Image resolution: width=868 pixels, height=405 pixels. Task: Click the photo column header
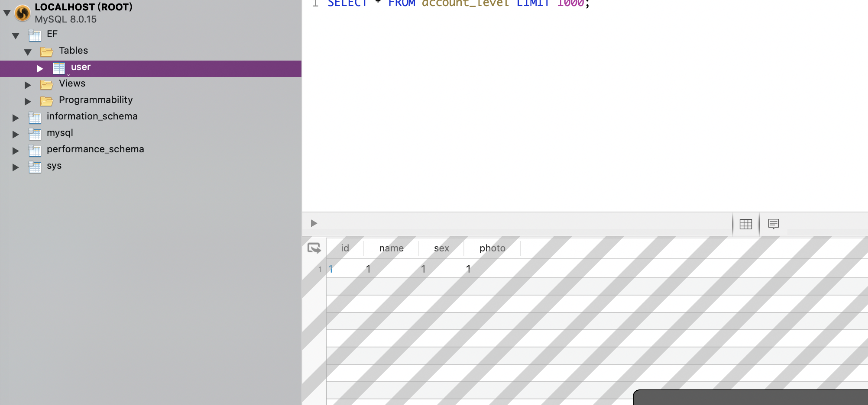click(492, 248)
